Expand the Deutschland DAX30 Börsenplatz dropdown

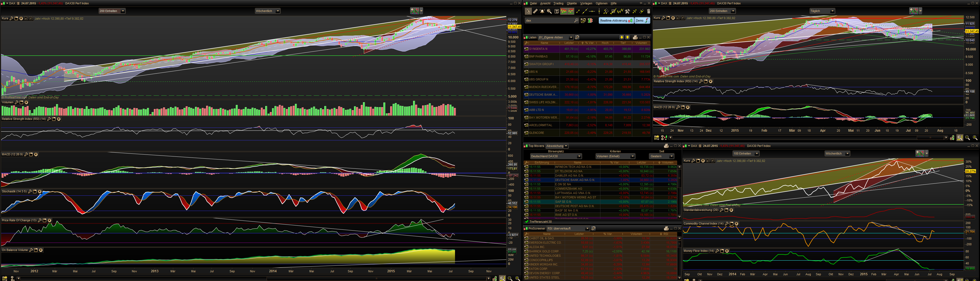click(x=579, y=156)
